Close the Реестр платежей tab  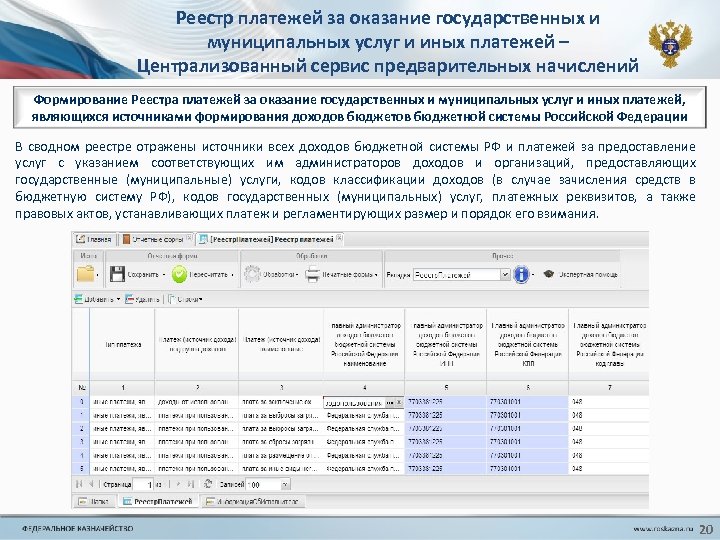click(x=339, y=238)
